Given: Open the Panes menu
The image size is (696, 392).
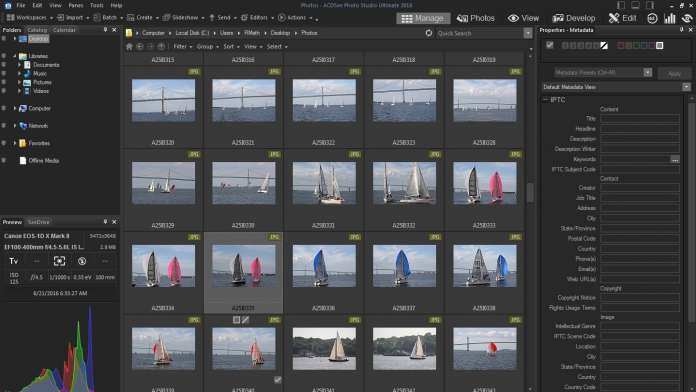Looking at the screenshot, I should pyautogui.click(x=76, y=5).
